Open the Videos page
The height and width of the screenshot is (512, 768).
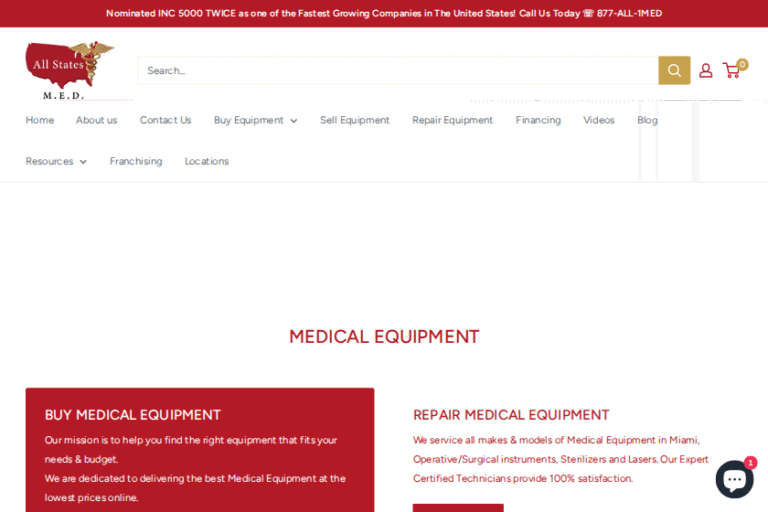click(x=599, y=120)
